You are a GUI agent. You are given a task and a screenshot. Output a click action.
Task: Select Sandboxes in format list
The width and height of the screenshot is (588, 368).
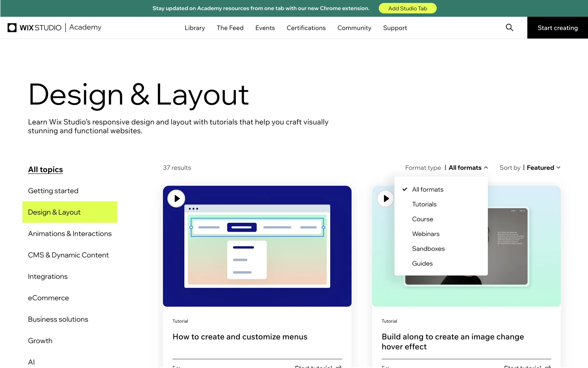tap(428, 249)
